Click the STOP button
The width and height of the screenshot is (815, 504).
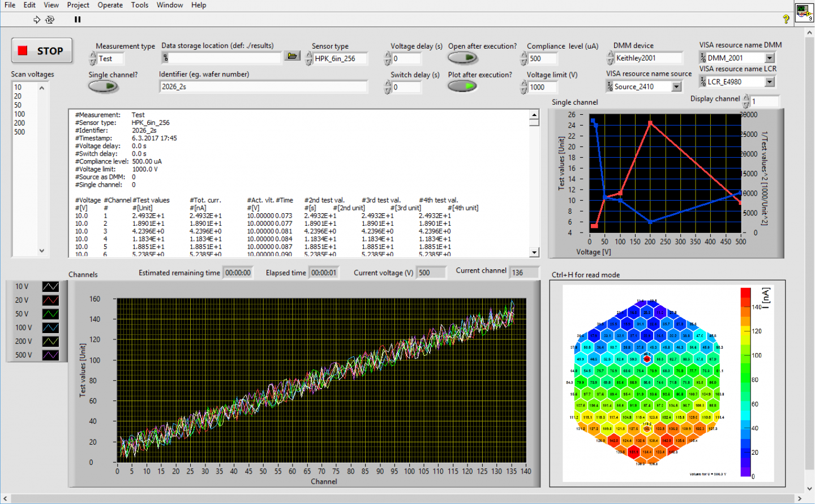tap(41, 50)
